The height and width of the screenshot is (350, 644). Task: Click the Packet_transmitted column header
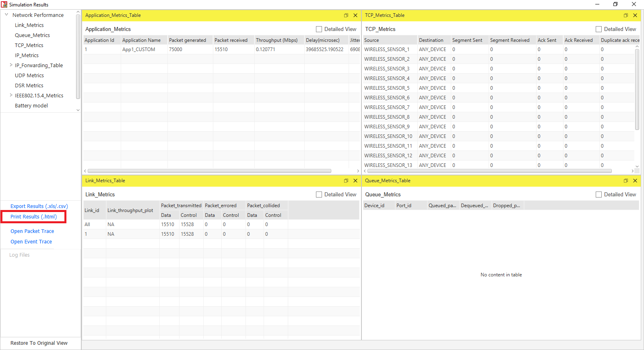pyautogui.click(x=181, y=206)
